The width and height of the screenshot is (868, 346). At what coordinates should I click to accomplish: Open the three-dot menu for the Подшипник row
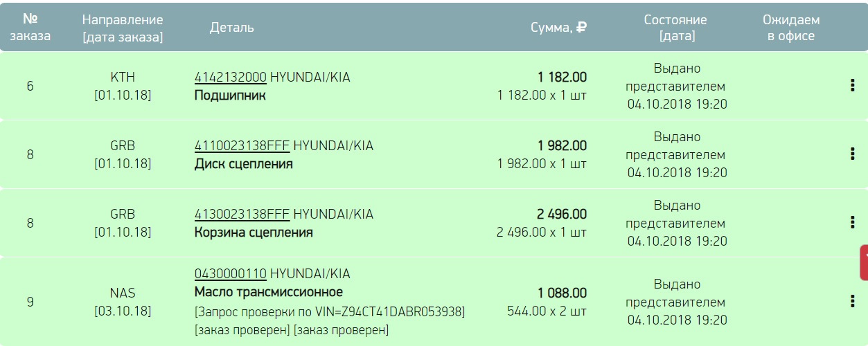click(x=852, y=86)
